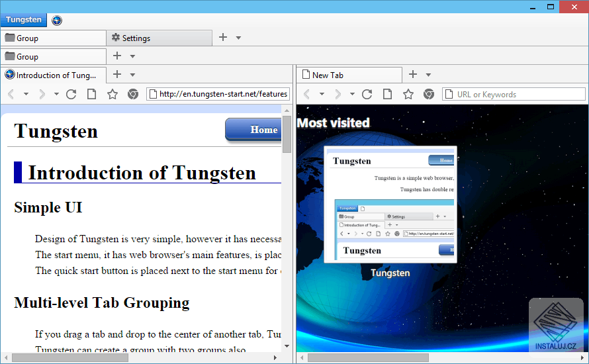Select the Introduction of Tungsten tab
This screenshot has width=589, height=364.
click(x=54, y=75)
